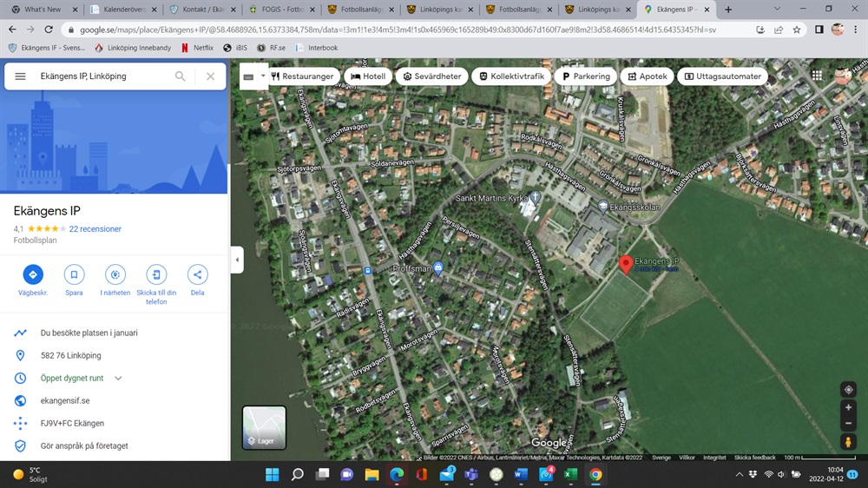Bookmark this page with the star
Viewport: 868px width, 488px height.
coord(797,30)
